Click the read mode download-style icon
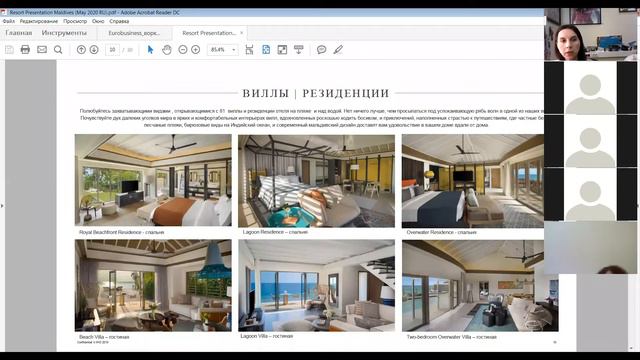Image resolution: width=640 pixels, height=360 pixels. coord(299,50)
